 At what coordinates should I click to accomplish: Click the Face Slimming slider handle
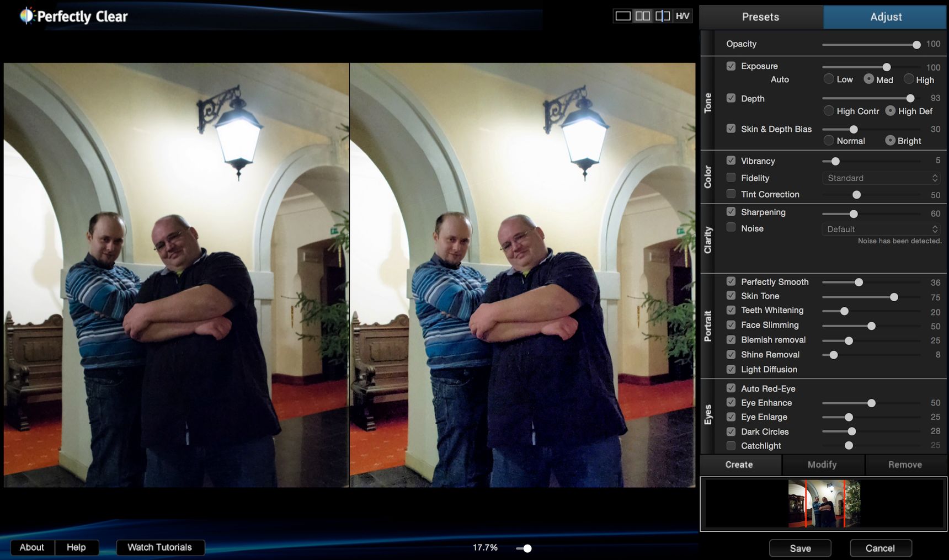(x=871, y=326)
